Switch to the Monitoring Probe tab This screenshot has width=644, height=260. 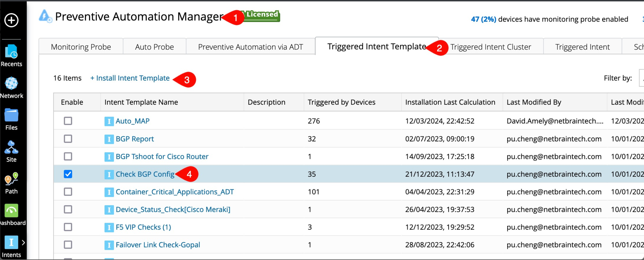pos(81,47)
